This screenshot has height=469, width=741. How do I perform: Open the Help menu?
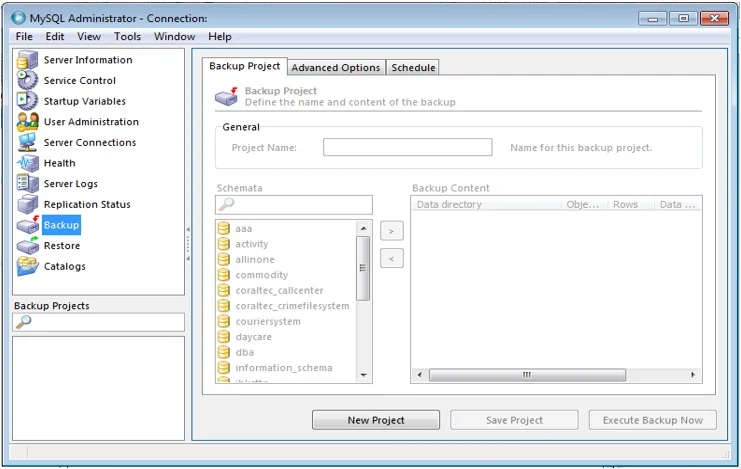[x=220, y=36]
